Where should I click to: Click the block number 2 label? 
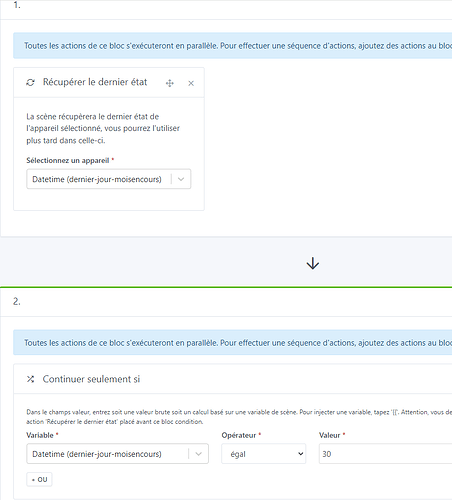pyautogui.click(x=17, y=301)
